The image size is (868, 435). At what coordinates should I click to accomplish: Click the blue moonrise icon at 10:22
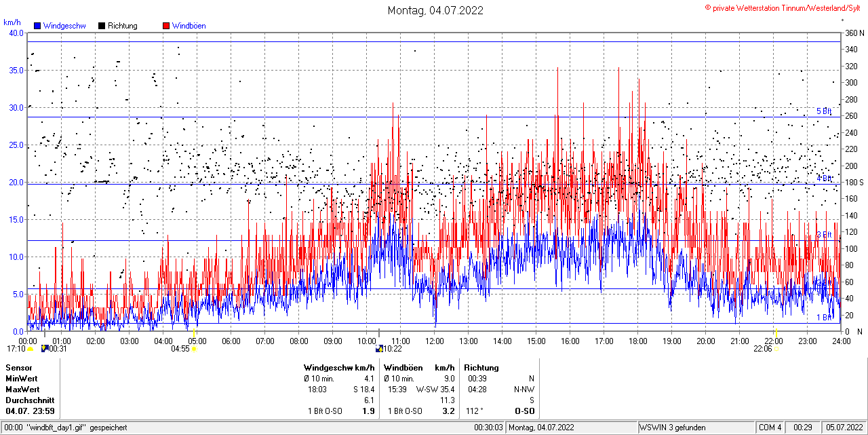coord(379,349)
